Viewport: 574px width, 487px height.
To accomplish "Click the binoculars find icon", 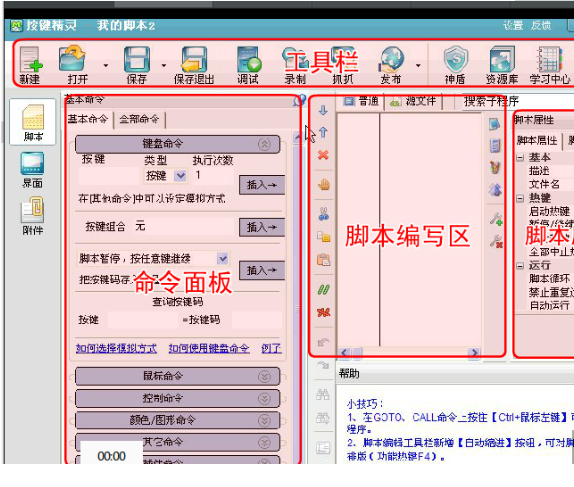I will click(x=323, y=394).
